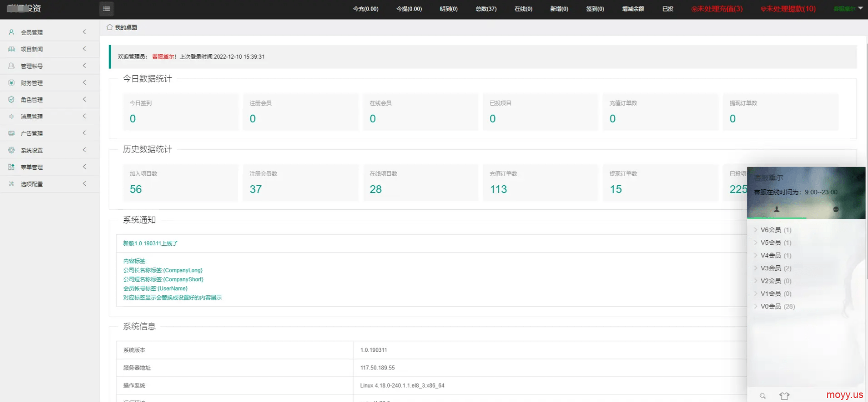Click 在线(0) in top bar

[x=523, y=9]
